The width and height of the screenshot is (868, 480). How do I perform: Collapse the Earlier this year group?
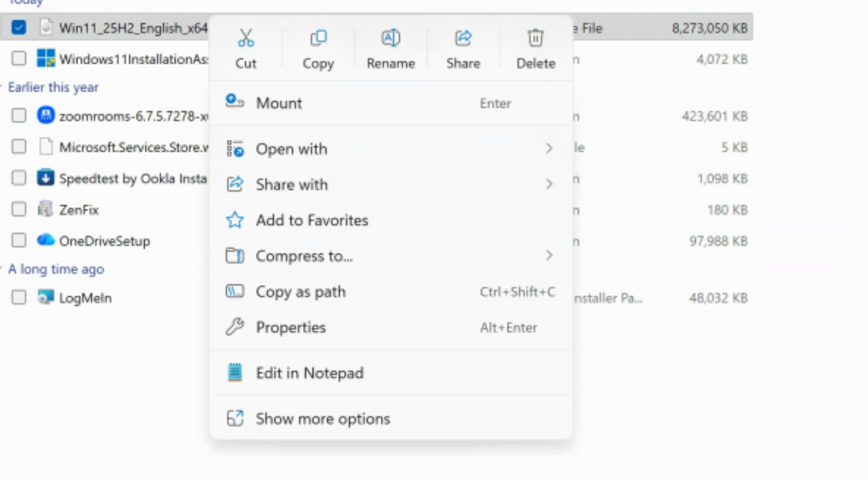pos(3,87)
